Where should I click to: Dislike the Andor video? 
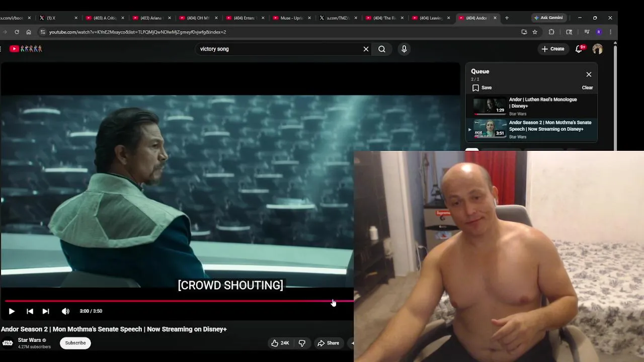[302, 343]
